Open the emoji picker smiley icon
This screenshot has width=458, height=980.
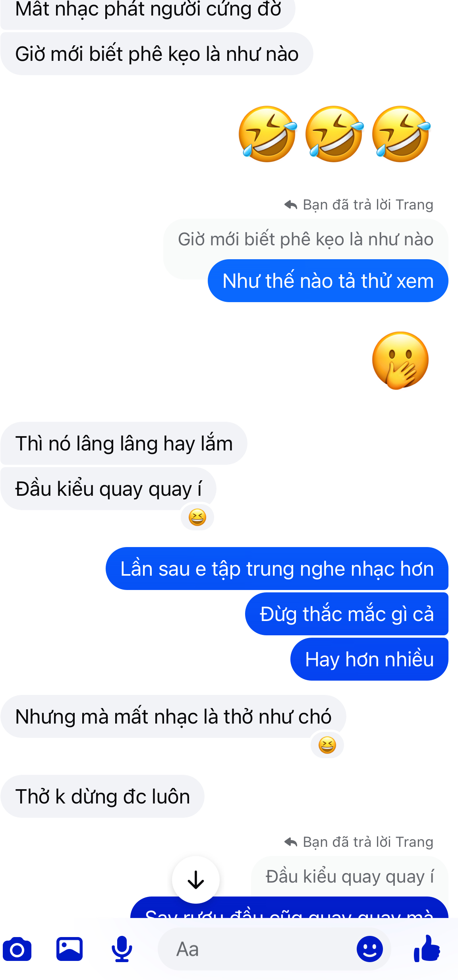pyautogui.click(x=370, y=949)
